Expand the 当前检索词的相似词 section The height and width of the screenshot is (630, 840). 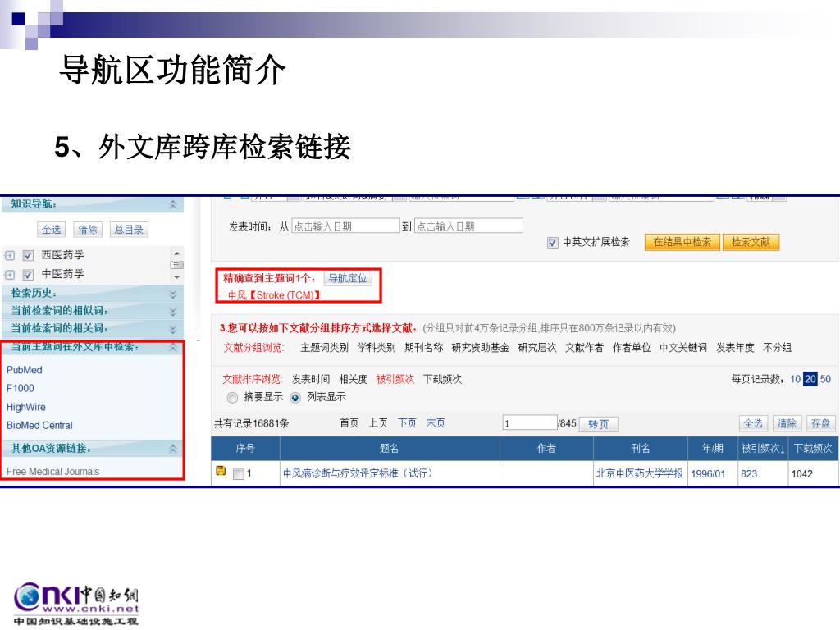pyautogui.click(x=172, y=311)
